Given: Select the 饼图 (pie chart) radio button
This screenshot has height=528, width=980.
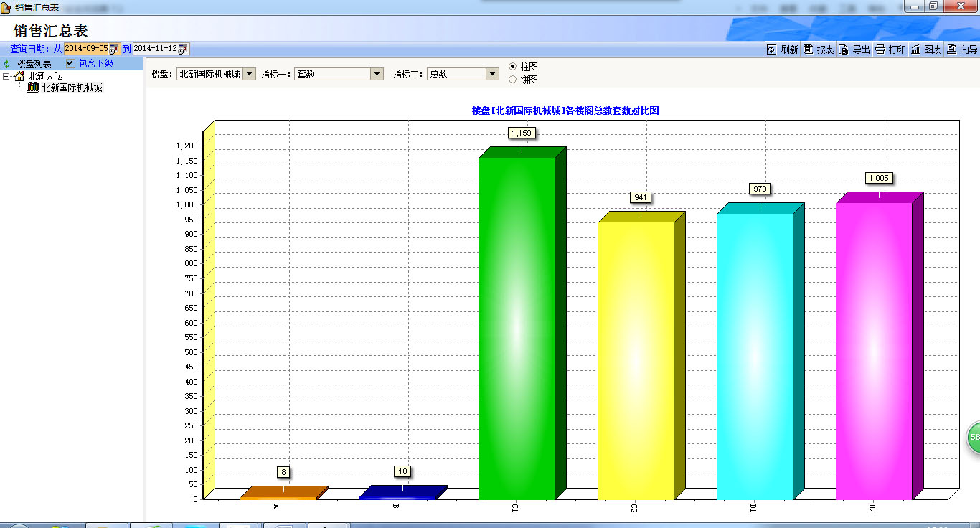Looking at the screenshot, I should (x=512, y=80).
